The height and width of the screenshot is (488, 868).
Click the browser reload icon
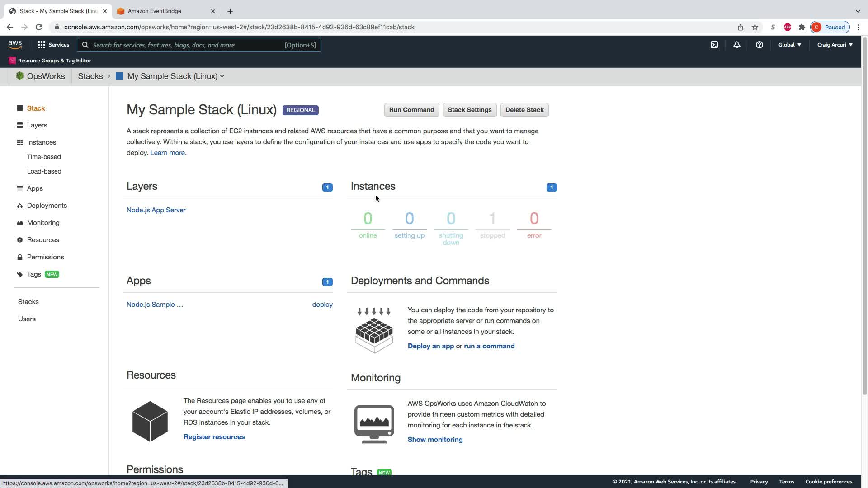pos(39,27)
